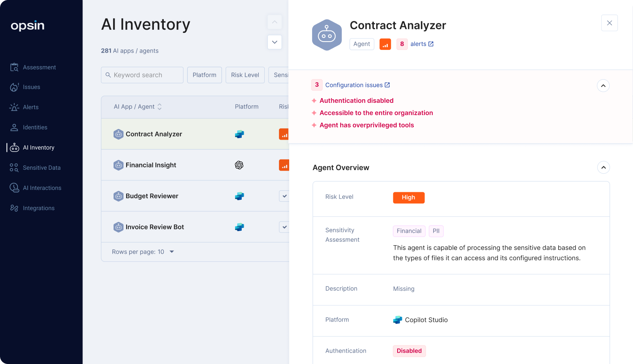Select AI Inventory in the navigation menu

(x=38, y=148)
